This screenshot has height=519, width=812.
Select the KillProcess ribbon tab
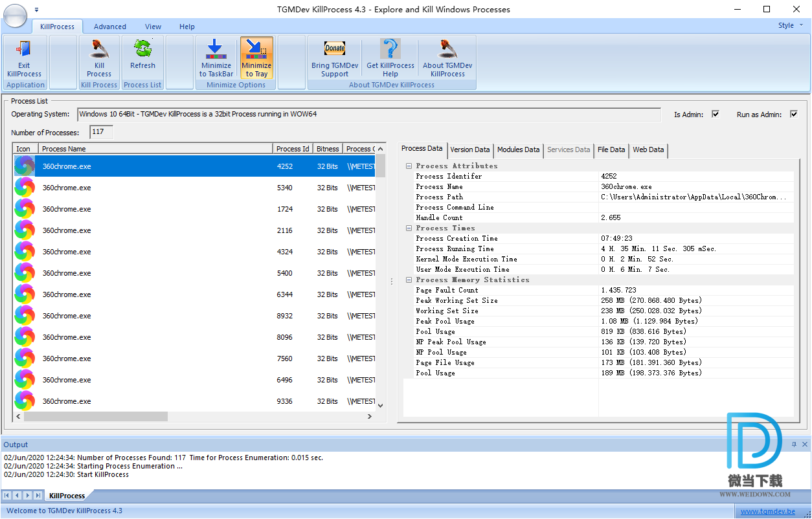point(57,27)
